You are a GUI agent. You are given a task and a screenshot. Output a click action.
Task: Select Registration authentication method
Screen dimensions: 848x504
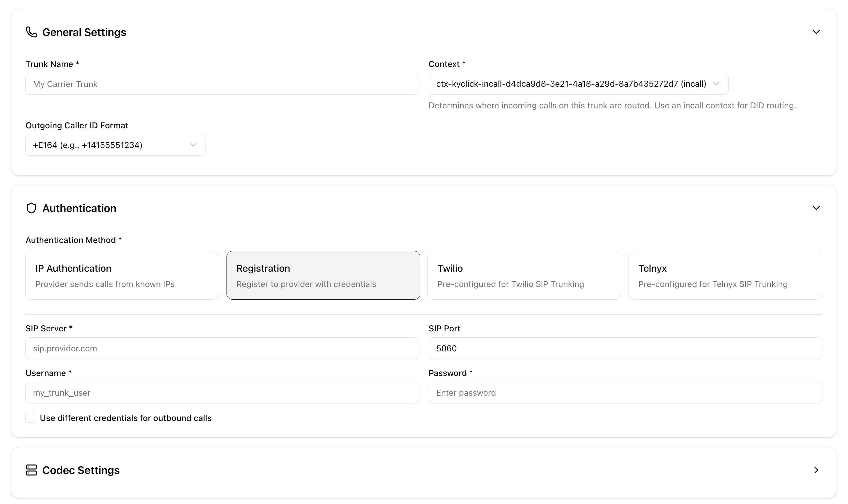pyautogui.click(x=323, y=275)
